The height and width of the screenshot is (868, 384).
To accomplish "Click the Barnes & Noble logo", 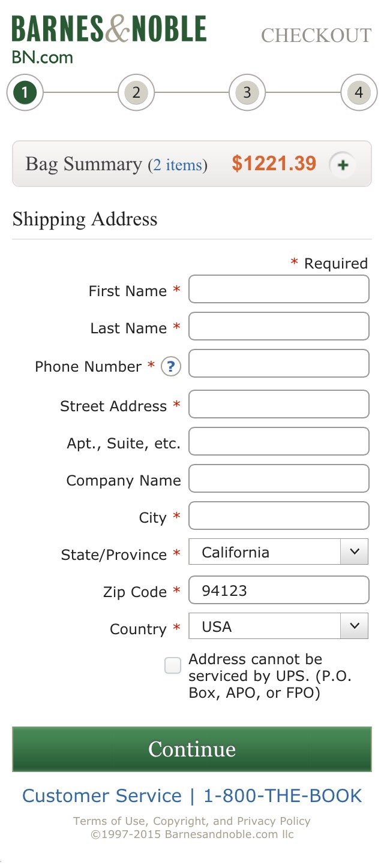I will [110, 28].
